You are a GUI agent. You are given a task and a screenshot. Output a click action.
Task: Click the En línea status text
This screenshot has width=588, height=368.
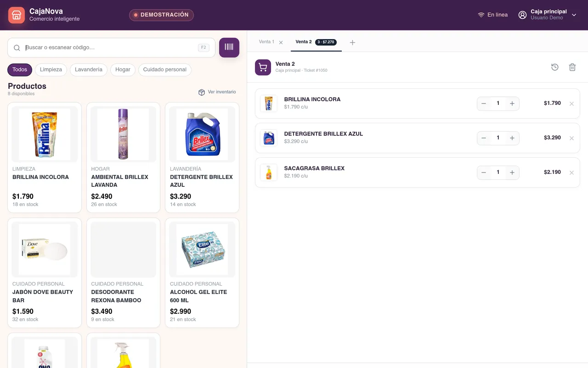pyautogui.click(x=498, y=15)
